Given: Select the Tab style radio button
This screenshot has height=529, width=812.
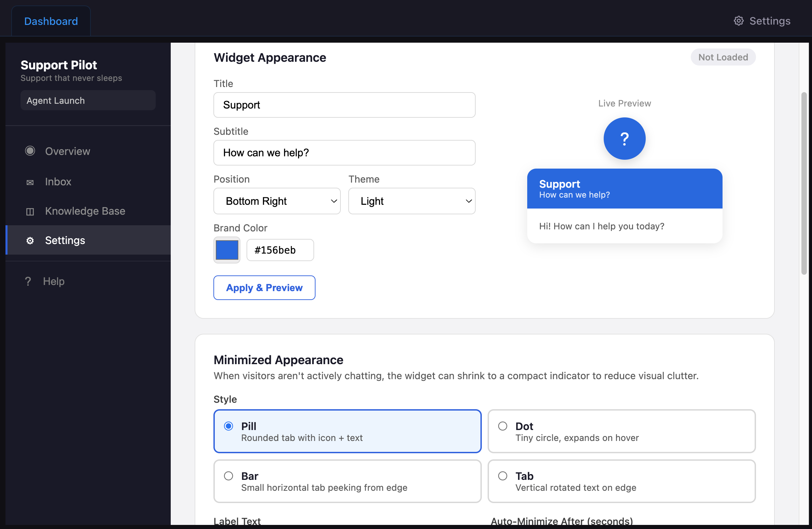Looking at the screenshot, I should pyautogui.click(x=502, y=476).
